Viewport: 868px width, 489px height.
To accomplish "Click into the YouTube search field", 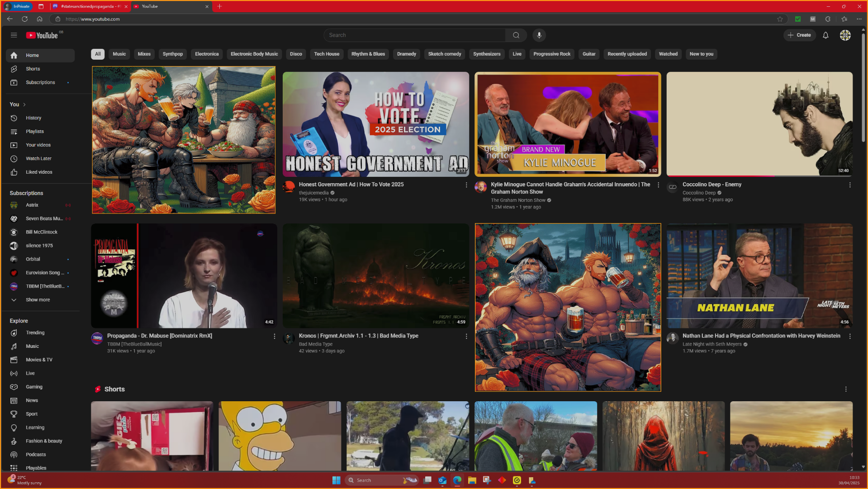I will 415,35.
